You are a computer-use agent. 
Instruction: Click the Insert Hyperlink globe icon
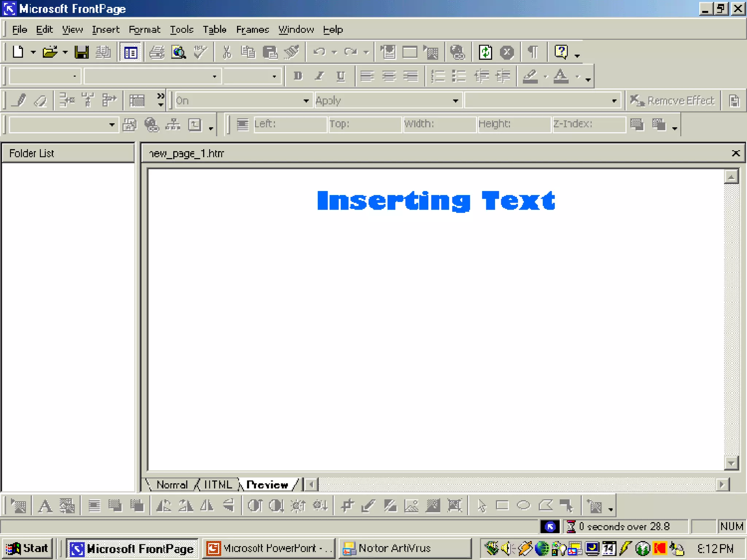tap(457, 52)
